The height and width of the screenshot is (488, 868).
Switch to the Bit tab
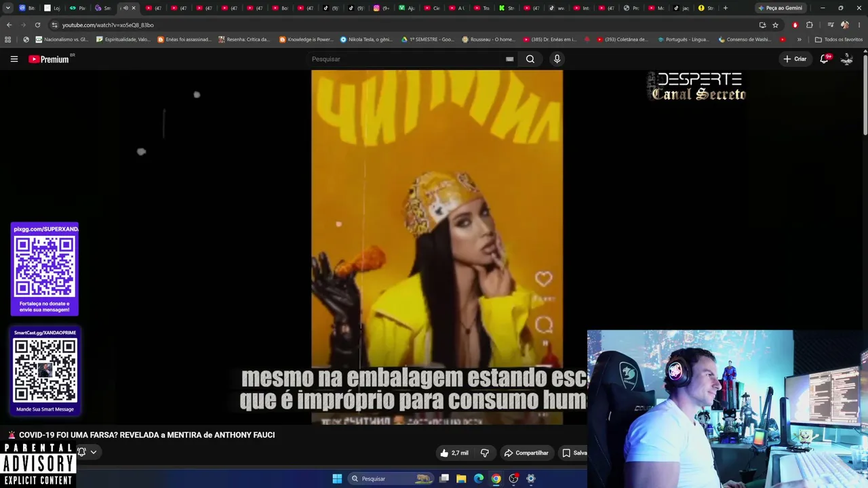[x=27, y=8]
